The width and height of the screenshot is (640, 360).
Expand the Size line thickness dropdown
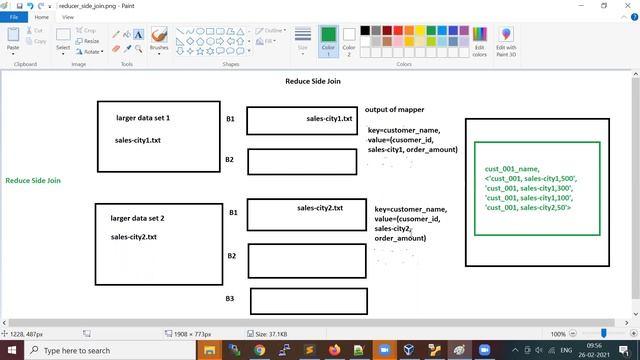pos(302,54)
